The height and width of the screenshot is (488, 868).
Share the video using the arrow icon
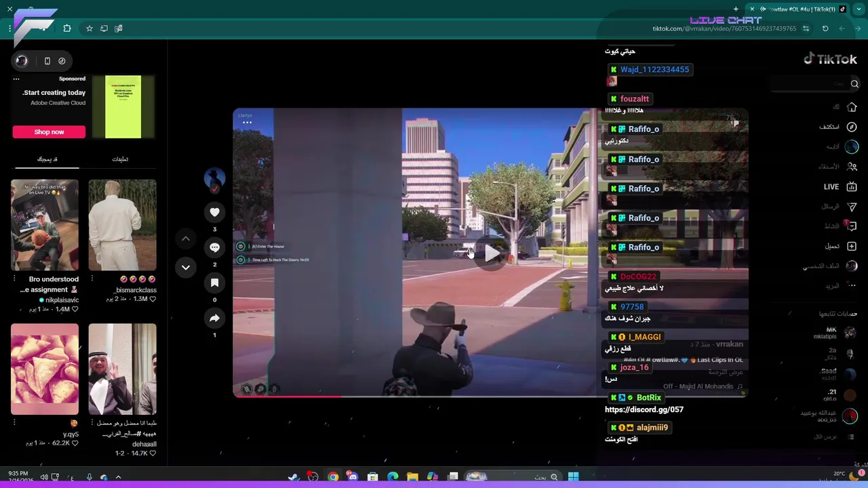point(214,318)
